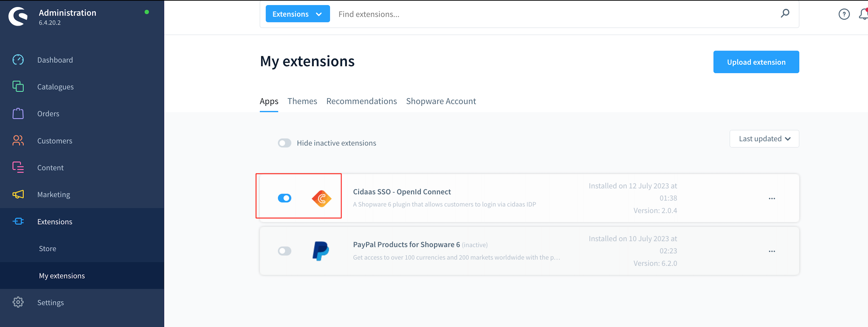
Task: Open Cidaas SSO three-dot options menu
Action: pos(771,198)
